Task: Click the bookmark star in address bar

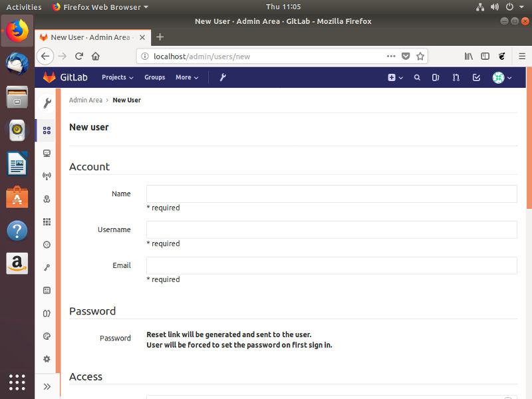Action: pyautogui.click(x=420, y=57)
